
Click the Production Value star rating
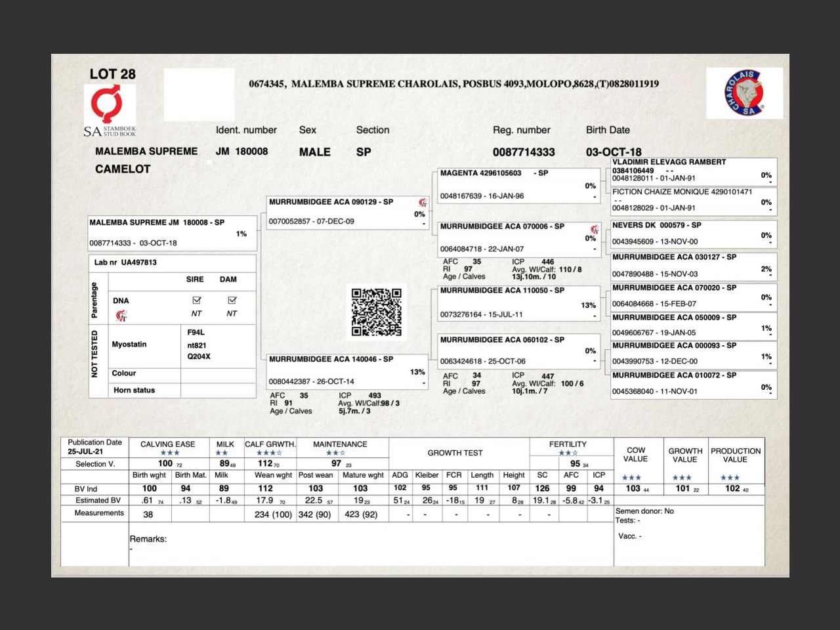(x=730, y=478)
